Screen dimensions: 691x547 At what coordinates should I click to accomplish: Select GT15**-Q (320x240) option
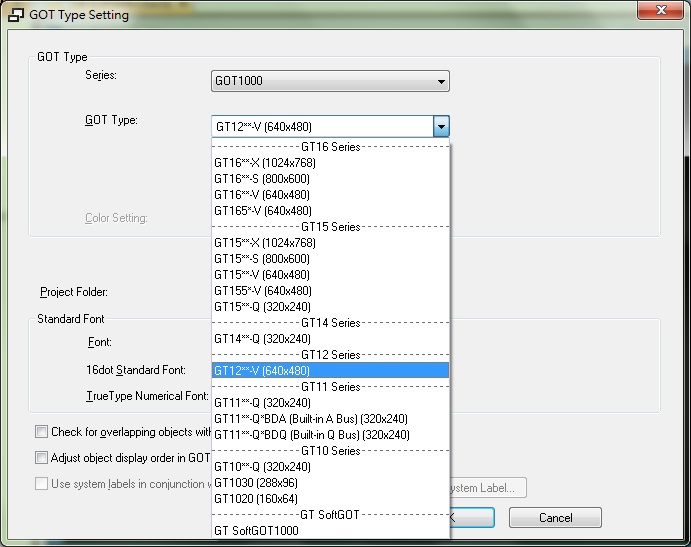coord(262,307)
